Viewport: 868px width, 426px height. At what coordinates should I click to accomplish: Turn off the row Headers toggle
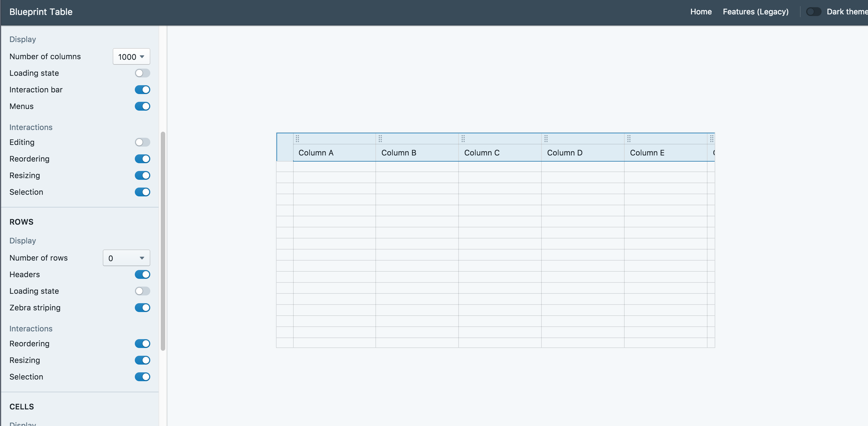tap(142, 274)
